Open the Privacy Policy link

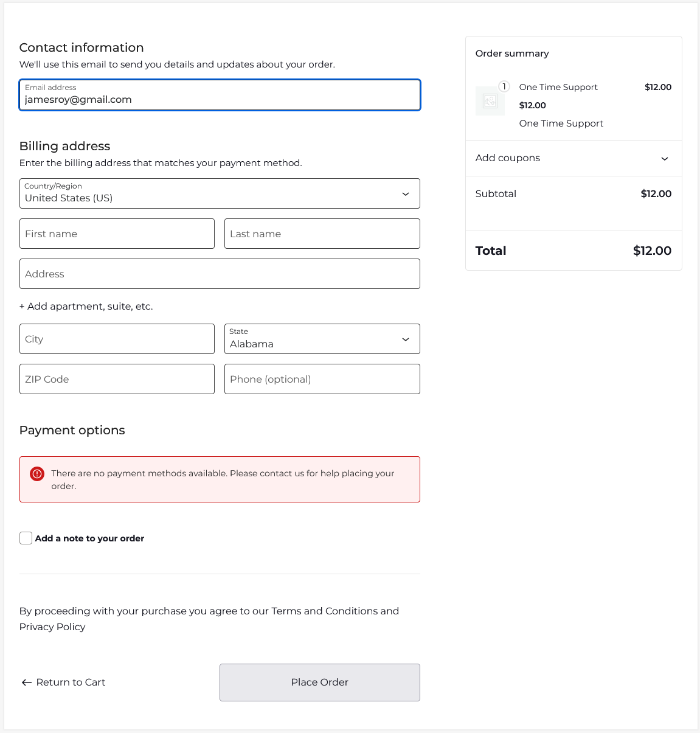[x=52, y=627]
